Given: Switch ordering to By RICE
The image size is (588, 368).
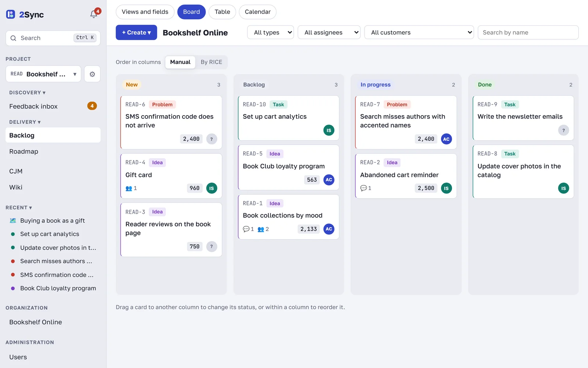Looking at the screenshot, I should [x=211, y=62].
